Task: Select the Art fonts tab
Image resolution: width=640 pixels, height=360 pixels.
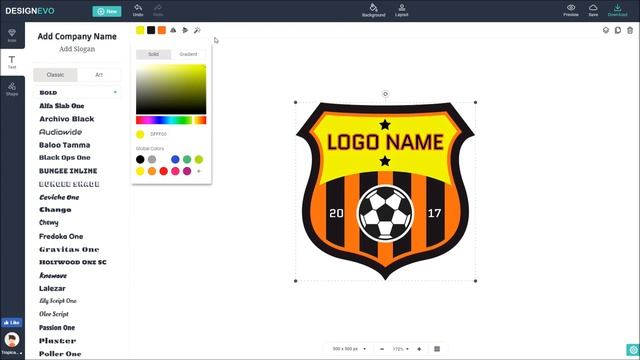Action: point(99,75)
